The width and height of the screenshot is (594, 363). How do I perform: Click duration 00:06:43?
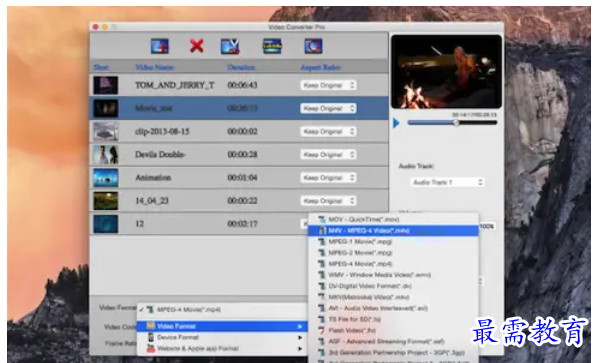click(x=242, y=85)
